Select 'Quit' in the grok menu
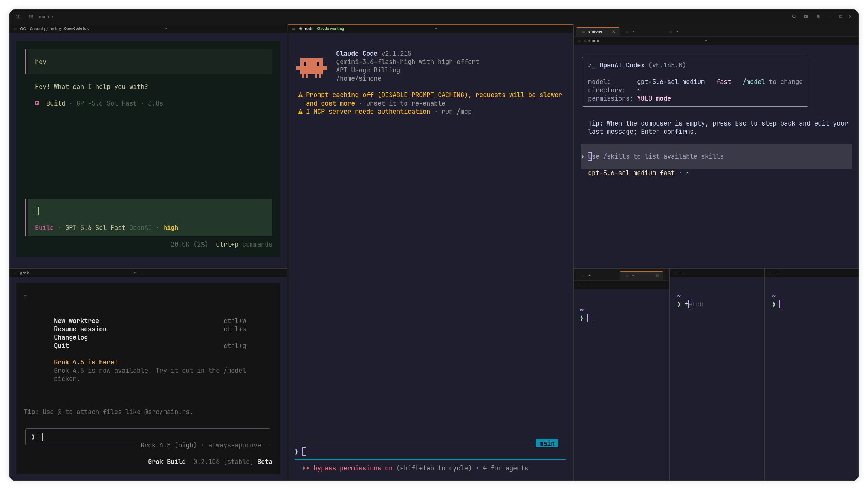This screenshot has width=868, height=490. 61,346
